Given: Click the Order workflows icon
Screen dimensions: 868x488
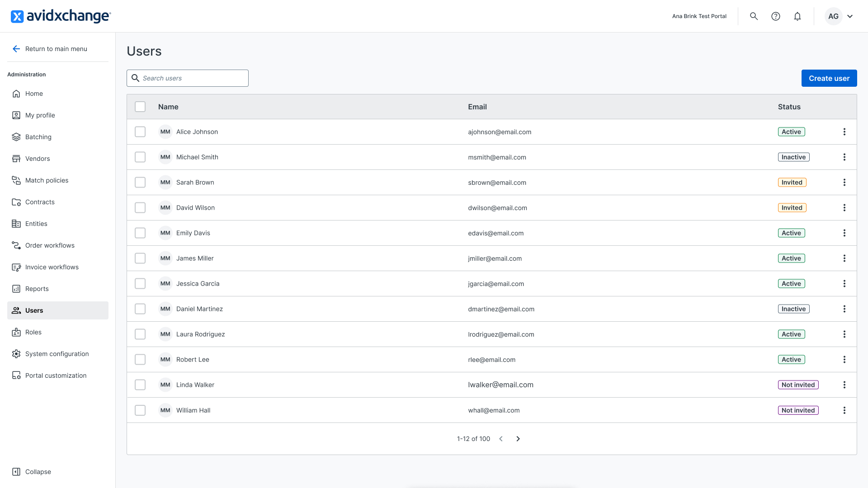Looking at the screenshot, I should (16, 245).
